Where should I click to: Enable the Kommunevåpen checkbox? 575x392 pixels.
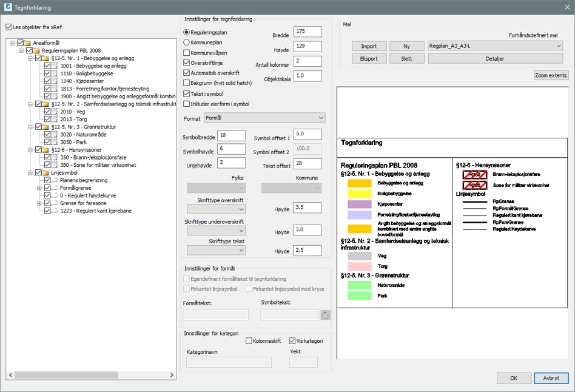tap(187, 53)
